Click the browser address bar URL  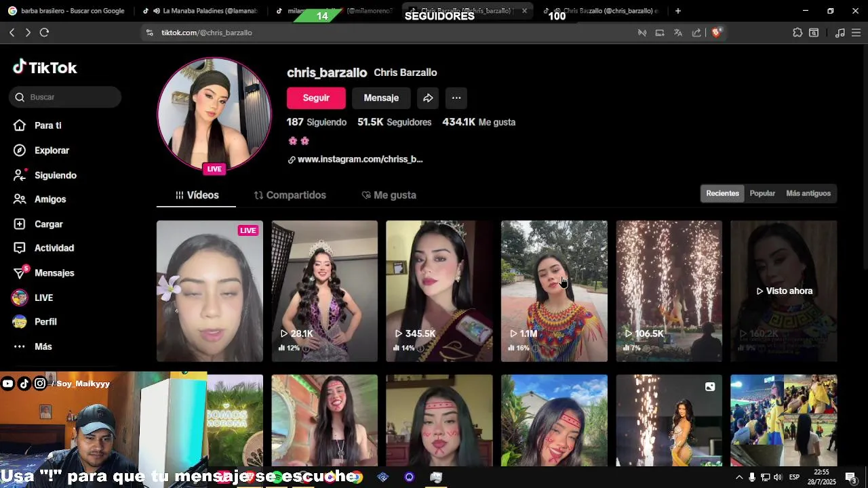pyautogui.click(x=207, y=33)
